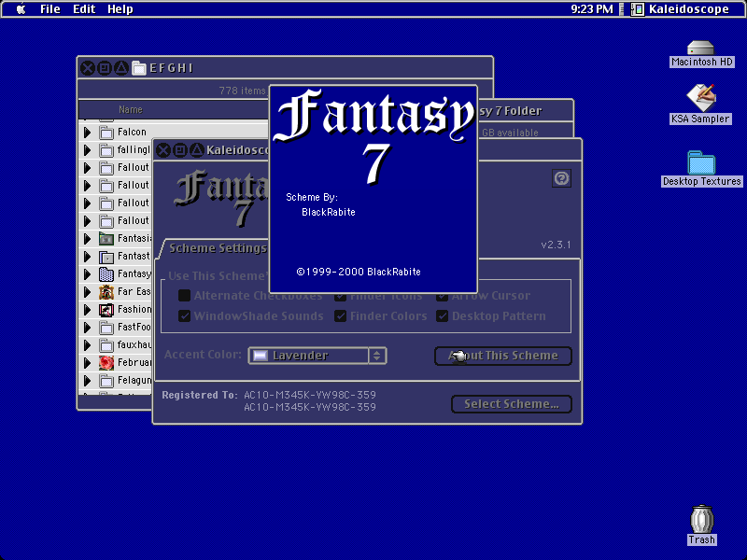Click the FastFoo folder icon
Screen dimensions: 747x560
tap(106, 328)
